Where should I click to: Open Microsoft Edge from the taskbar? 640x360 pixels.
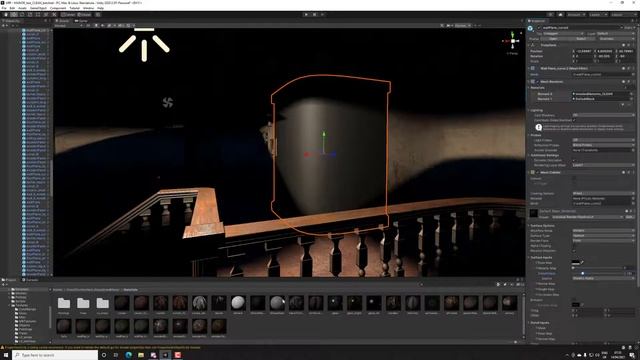point(129,355)
